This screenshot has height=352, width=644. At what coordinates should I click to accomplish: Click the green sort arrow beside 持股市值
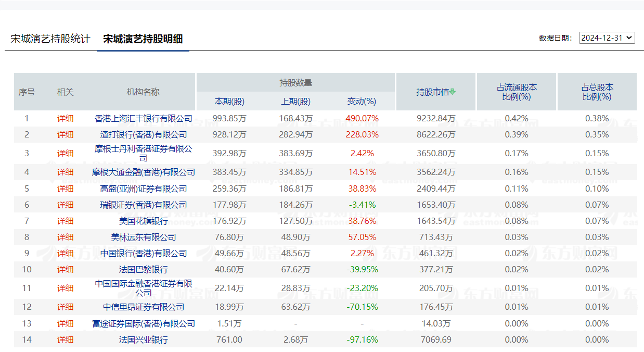pos(453,92)
